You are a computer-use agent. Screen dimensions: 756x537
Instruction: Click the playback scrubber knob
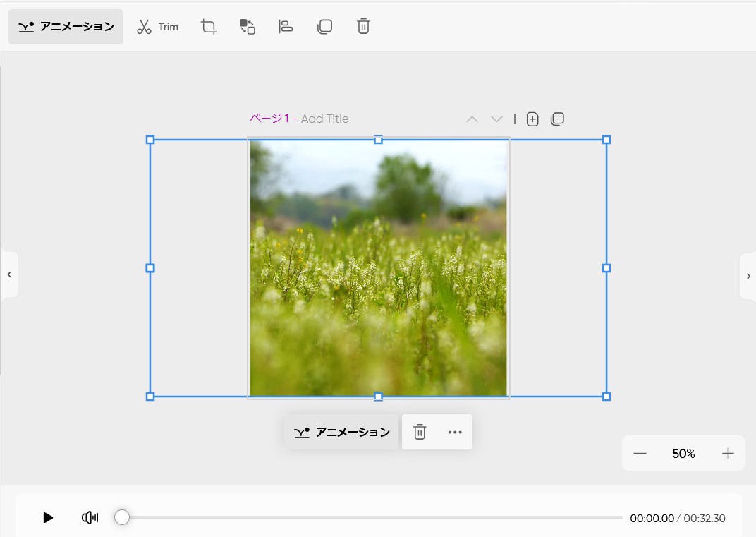pyautogui.click(x=122, y=518)
